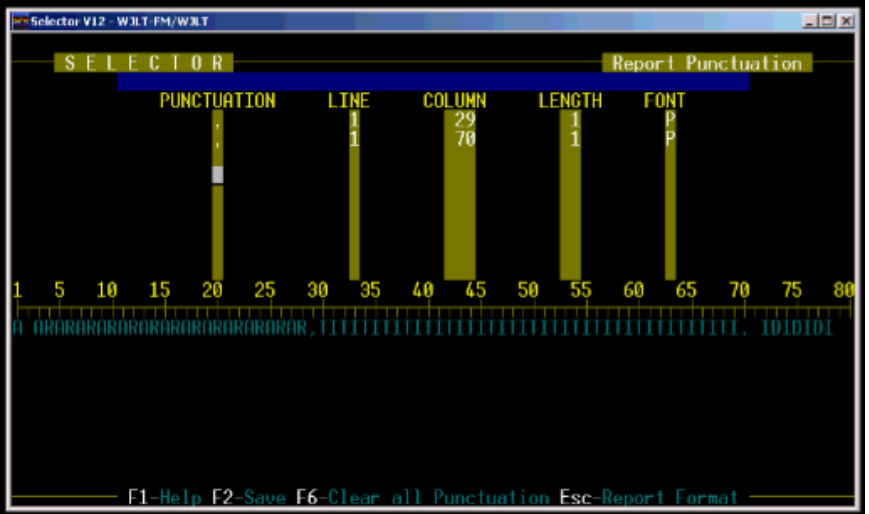Select the Column value 70
This screenshot has height=514, width=869.
(464, 139)
